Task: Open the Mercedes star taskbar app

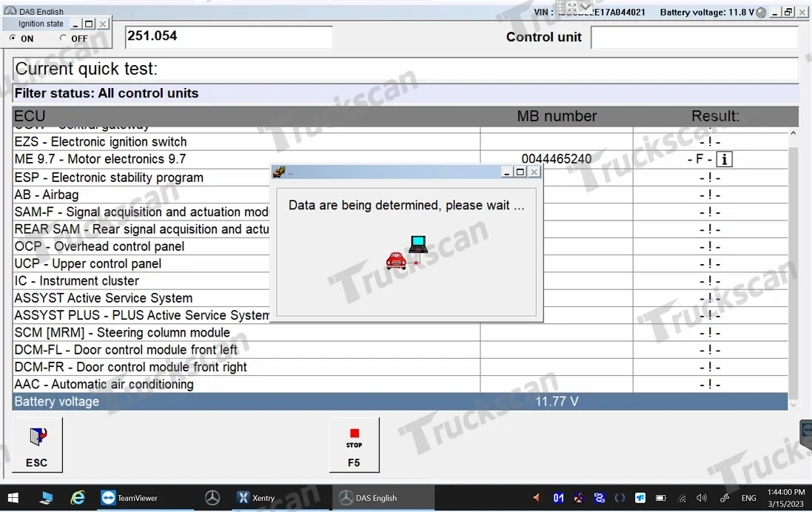Action: 212,498
